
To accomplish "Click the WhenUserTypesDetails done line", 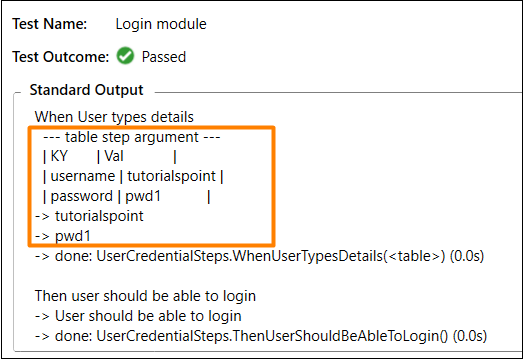I will 259,256.
